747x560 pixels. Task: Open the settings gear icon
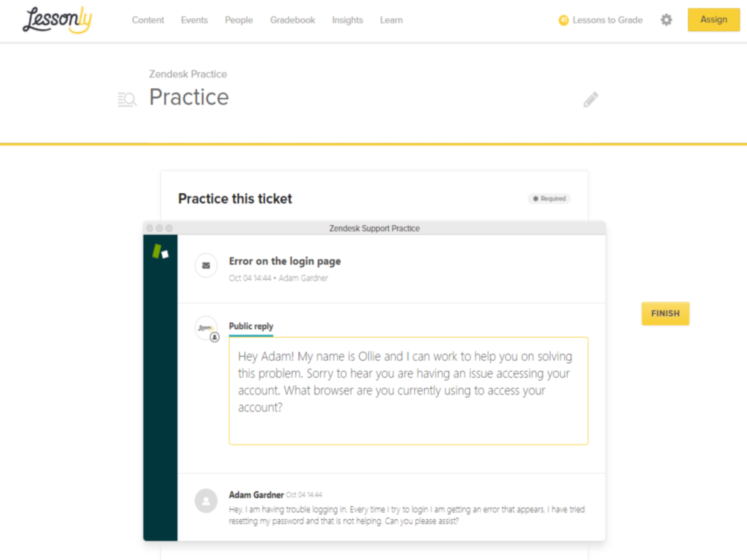click(666, 20)
